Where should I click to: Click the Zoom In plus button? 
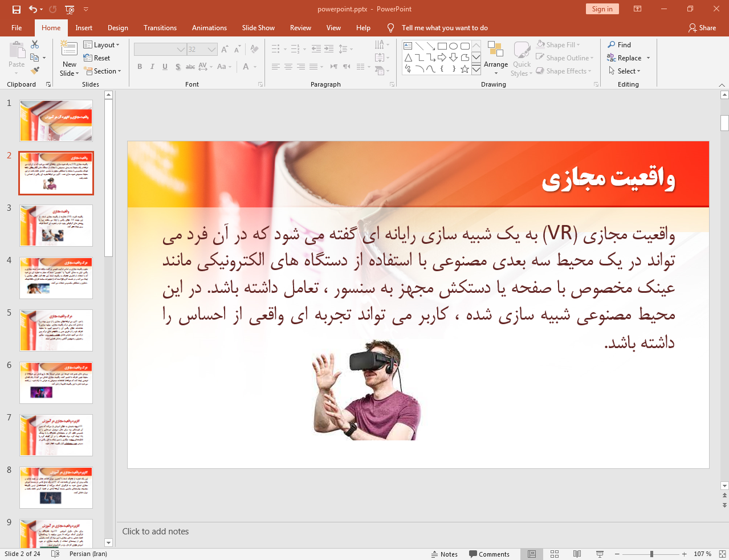tap(685, 554)
